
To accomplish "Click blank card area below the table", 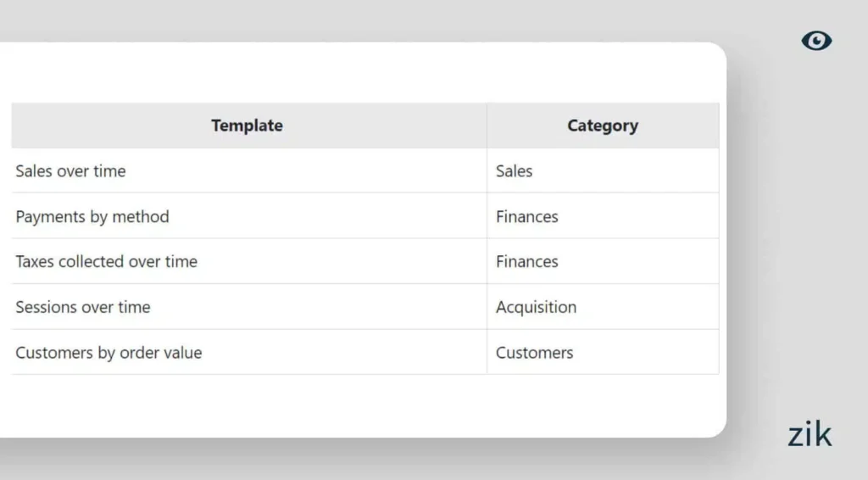I will tap(364, 405).
